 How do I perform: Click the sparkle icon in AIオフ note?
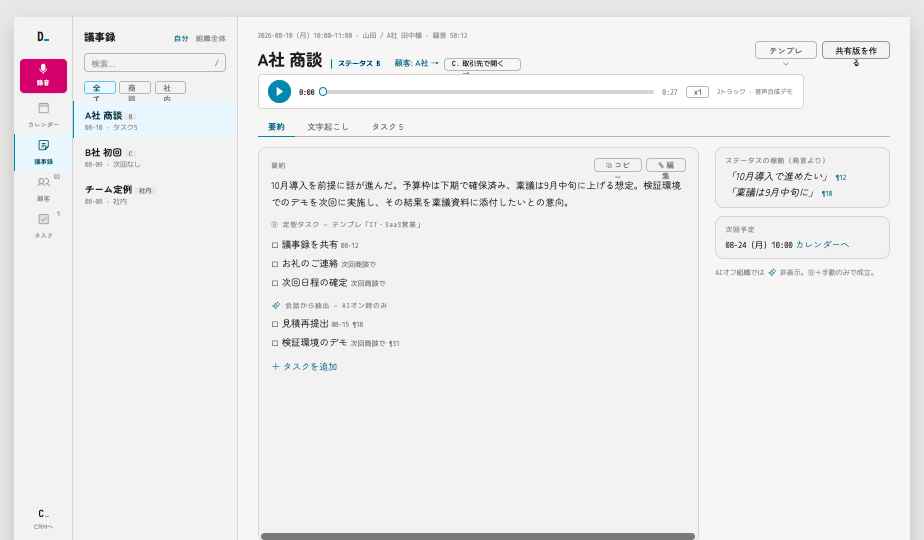point(772,272)
